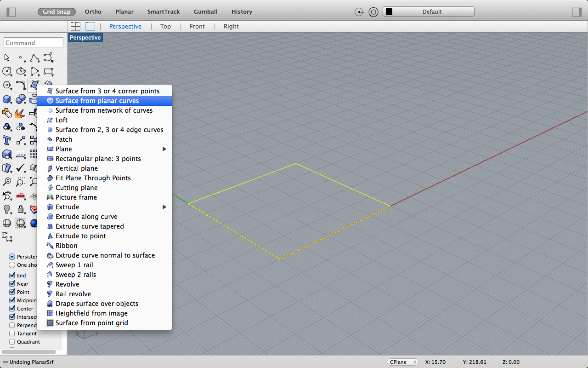The image size is (588, 368).
Task: Select the blue Box solid tool
Action: pyautogui.click(x=7, y=99)
